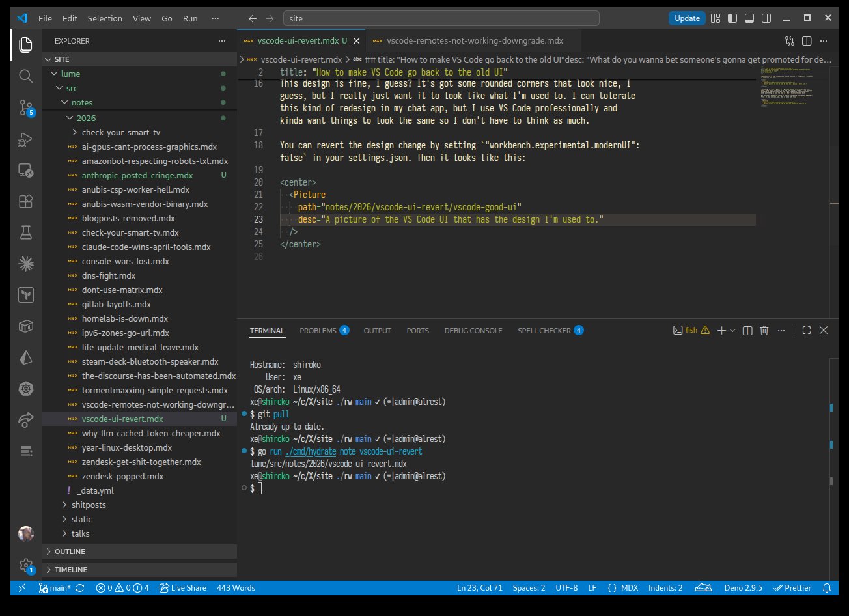Screen dimensions: 849x616
Task: Open the Run menu
Action: 190,19
